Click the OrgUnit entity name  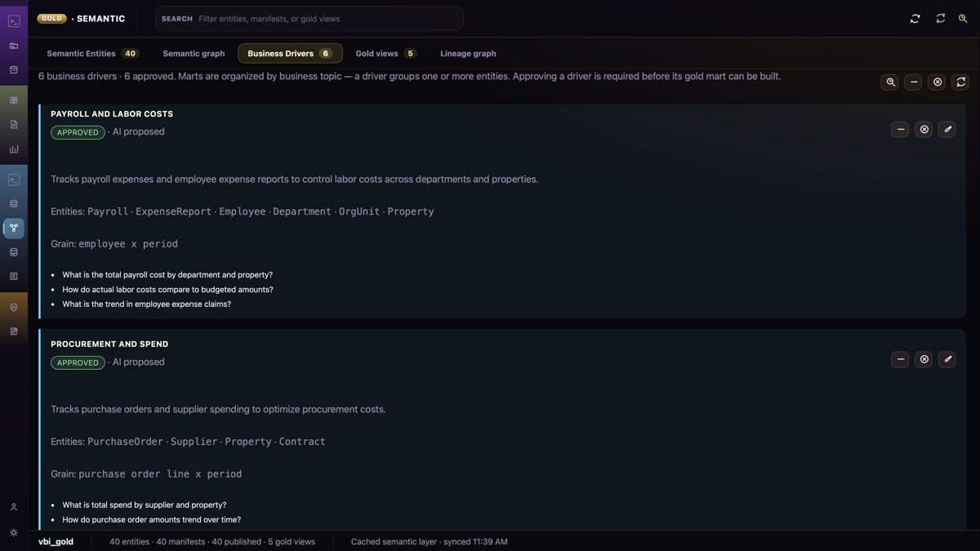pyautogui.click(x=359, y=211)
